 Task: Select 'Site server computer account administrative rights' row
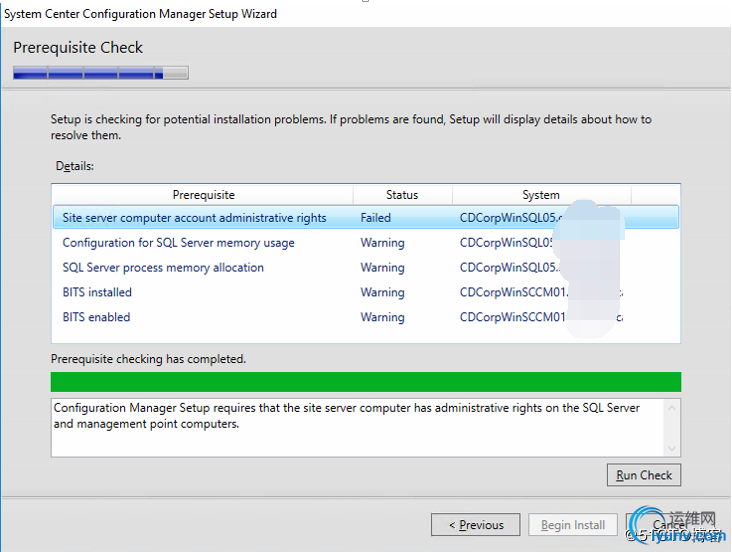point(366,218)
